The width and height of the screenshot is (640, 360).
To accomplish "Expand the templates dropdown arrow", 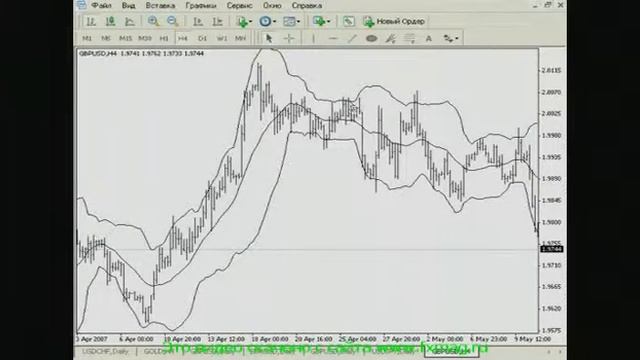I will click(x=298, y=22).
